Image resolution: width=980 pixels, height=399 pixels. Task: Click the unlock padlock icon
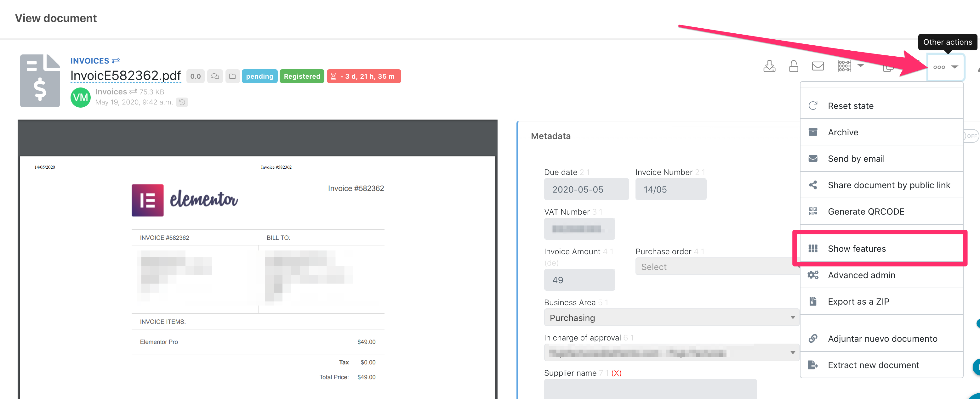[x=794, y=66]
